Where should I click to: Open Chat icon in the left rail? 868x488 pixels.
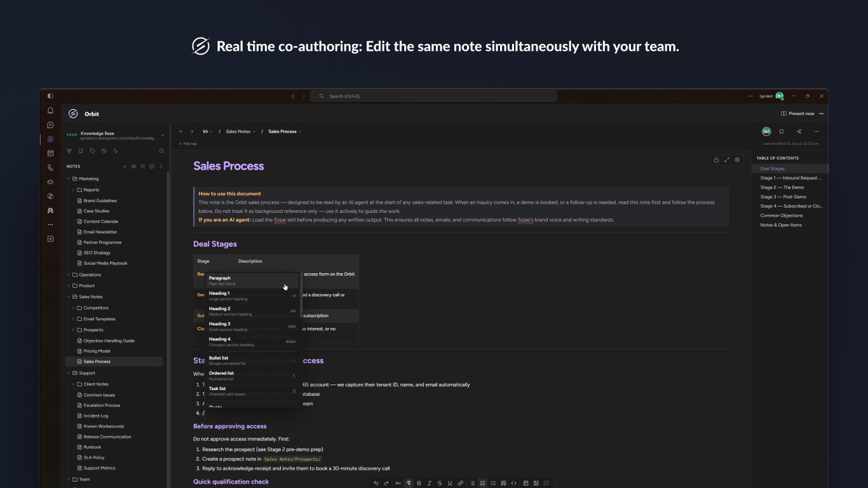[x=50, y=125]
